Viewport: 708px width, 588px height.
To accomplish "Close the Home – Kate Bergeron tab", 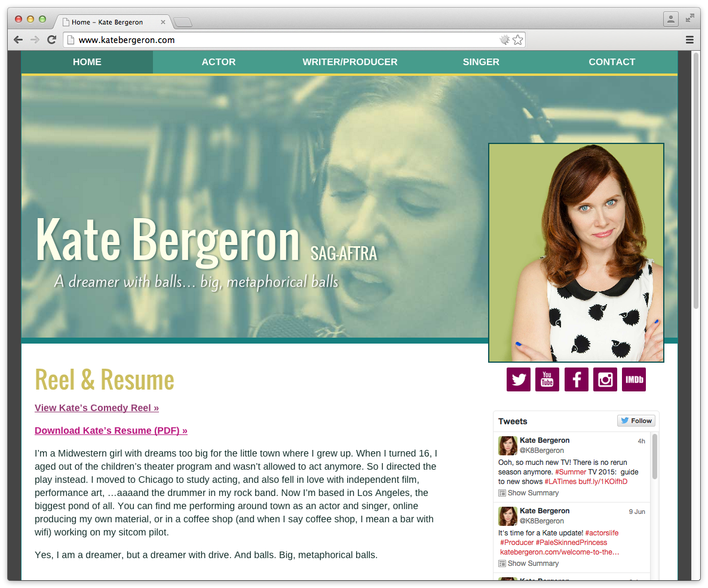I will tap(163, 22).
